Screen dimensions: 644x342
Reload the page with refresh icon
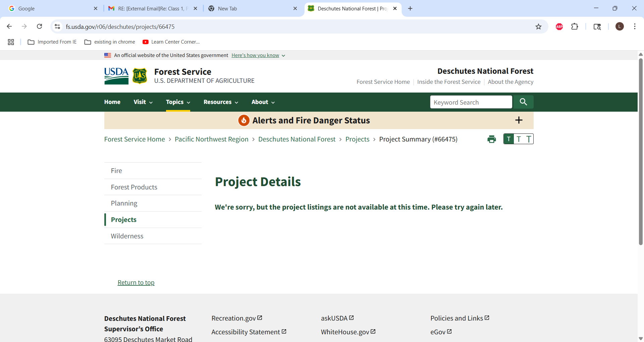(39, 26)
